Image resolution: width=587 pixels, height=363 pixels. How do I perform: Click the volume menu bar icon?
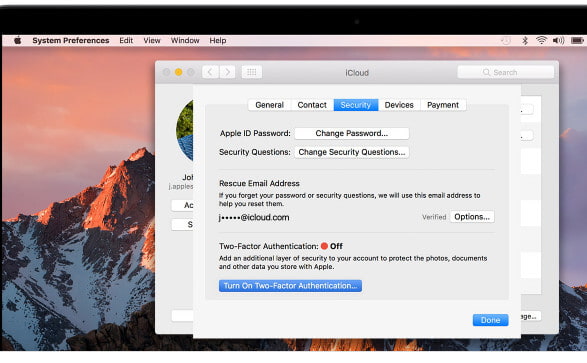coord(558,40)
